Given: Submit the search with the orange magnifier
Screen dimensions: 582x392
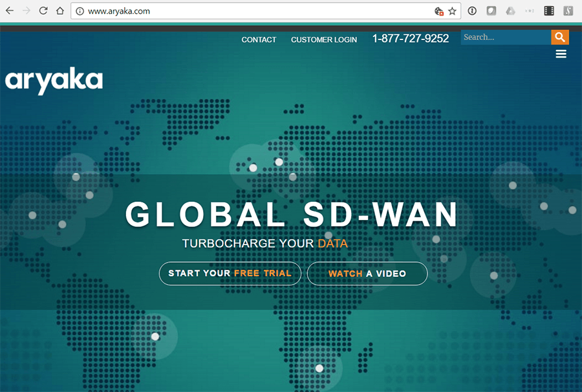Looking at the screenshot, I should tap(560, 37).
